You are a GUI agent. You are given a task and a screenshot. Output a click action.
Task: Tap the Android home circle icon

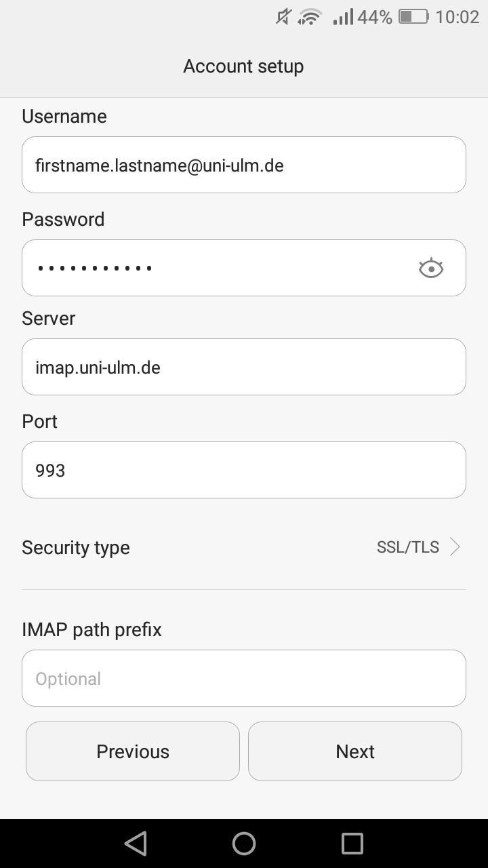pyautogui.click(x=244, y=843)
